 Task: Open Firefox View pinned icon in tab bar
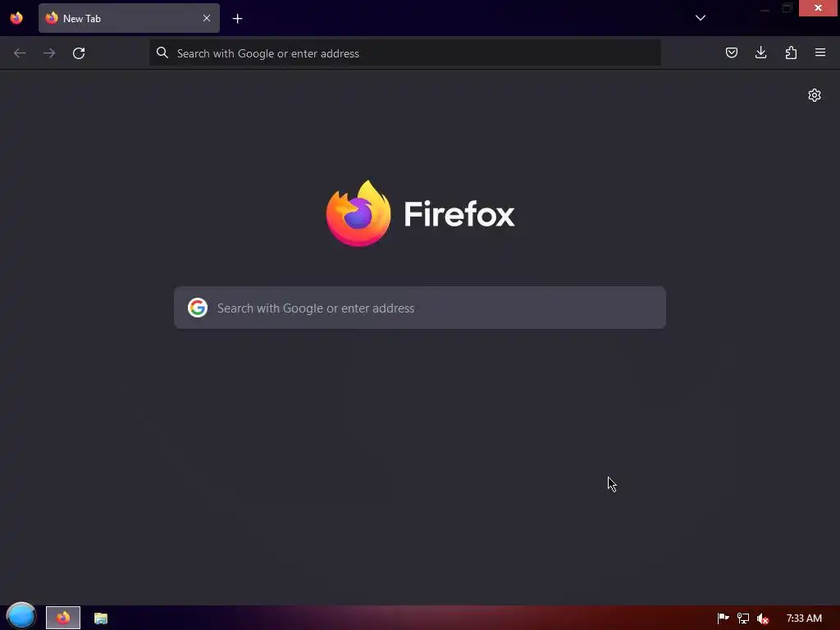pyautogui.click(x=16, y=18)
